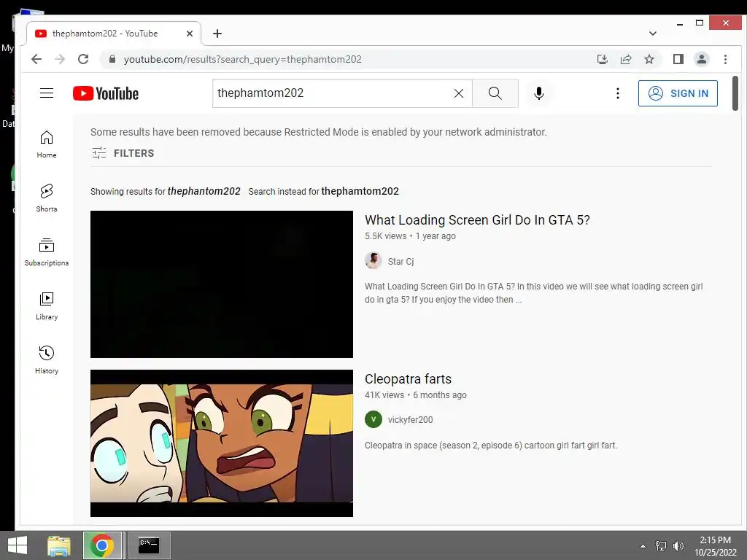The width and height of the screenshot is (747, 560).
Task: Start voice search with the microphone
Action: [539, 93]
